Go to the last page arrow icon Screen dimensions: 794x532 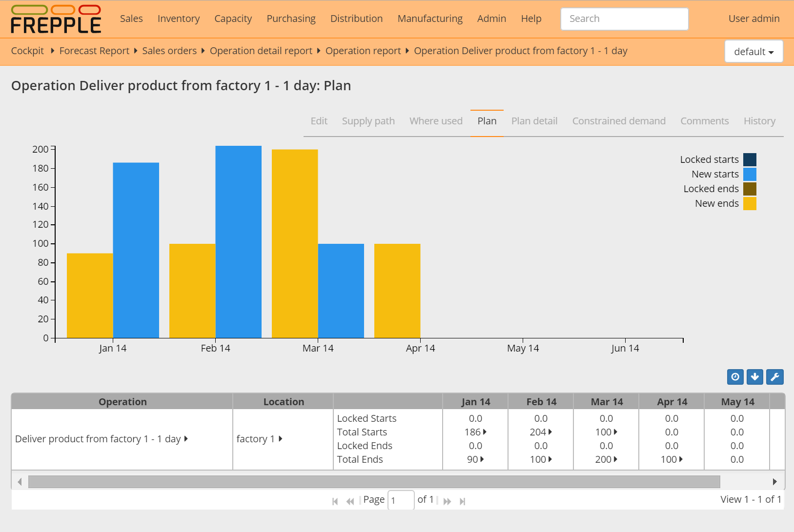pyautogui.click(x=462, y=501)
